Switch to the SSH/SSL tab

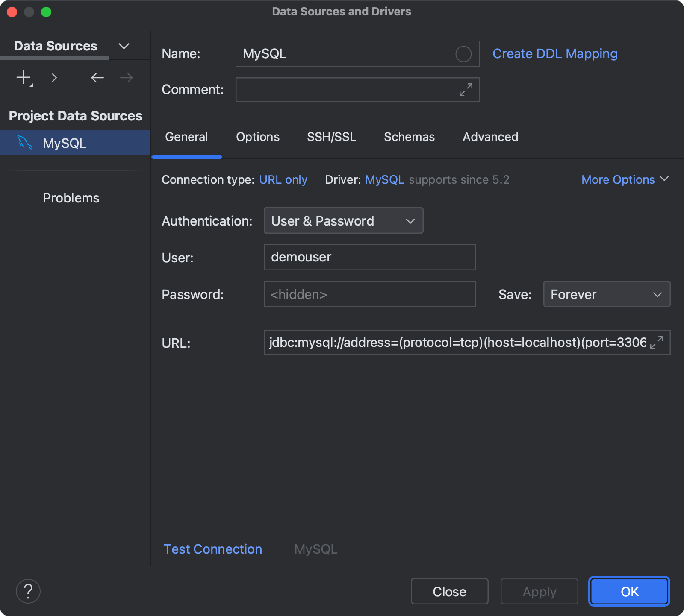coord(331,137)
